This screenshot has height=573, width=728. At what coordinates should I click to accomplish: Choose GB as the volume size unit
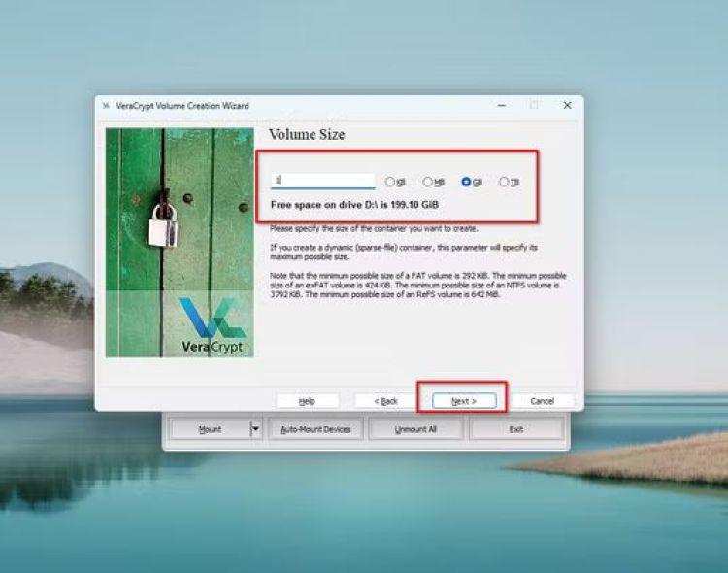pos(466,182)
